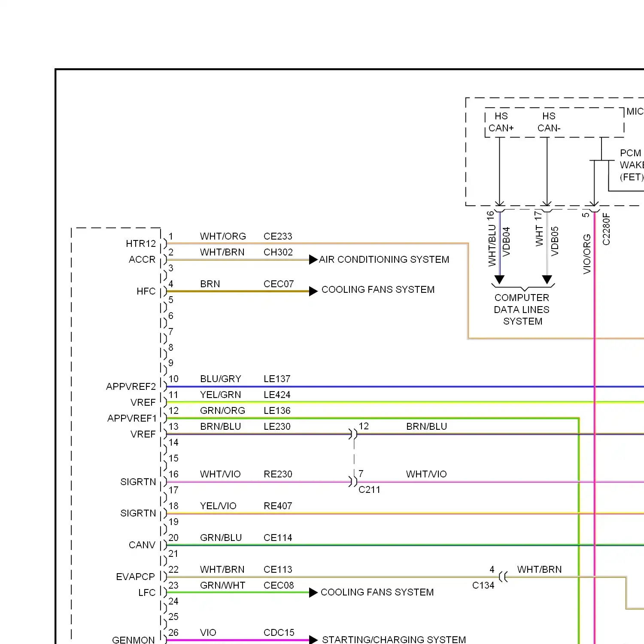
Task: Click circuit code CH302
Action: coord(278,252)
